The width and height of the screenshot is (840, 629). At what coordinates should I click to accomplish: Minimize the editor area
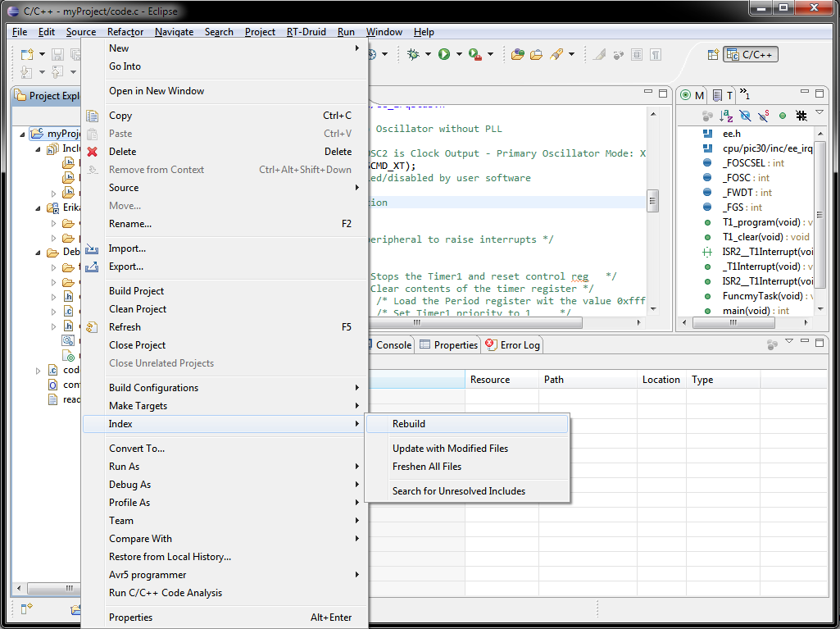pos(648,92)
